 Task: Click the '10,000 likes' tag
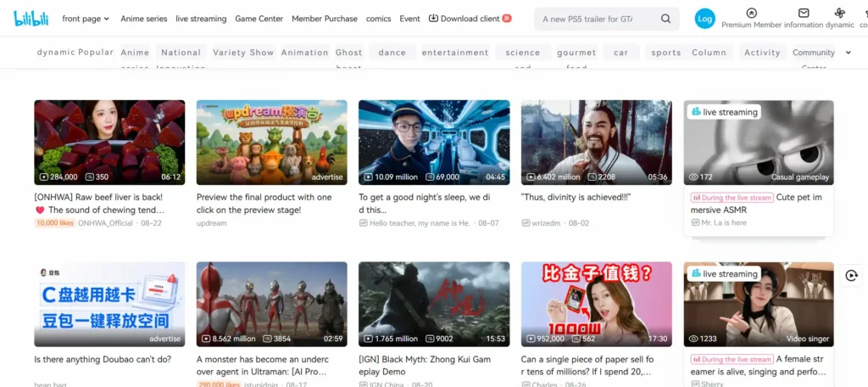pyautogui.click(x=55, y=223)
